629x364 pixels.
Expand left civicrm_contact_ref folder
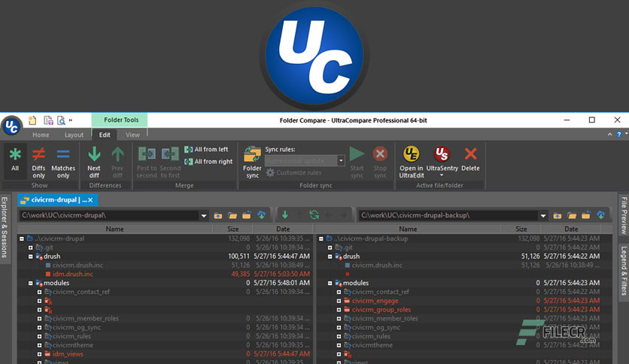tap(39, 292)
